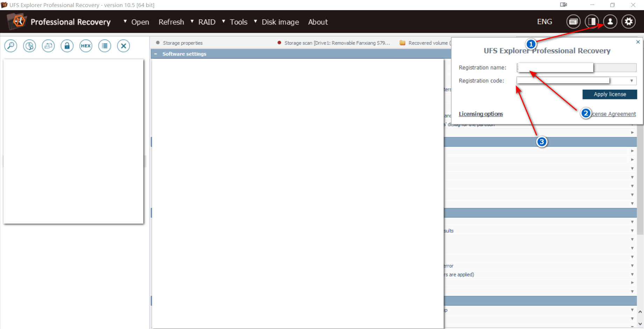Close the license registration popup

point(638,42)
